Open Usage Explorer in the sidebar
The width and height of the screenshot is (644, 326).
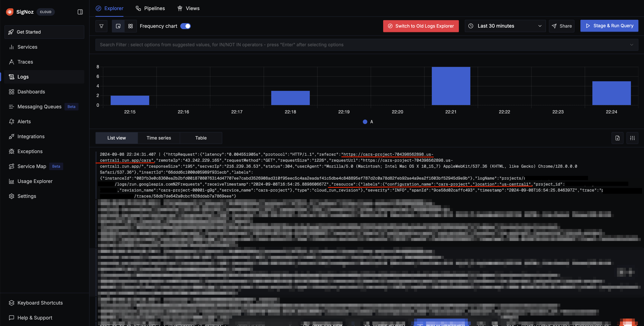(44, 181)
